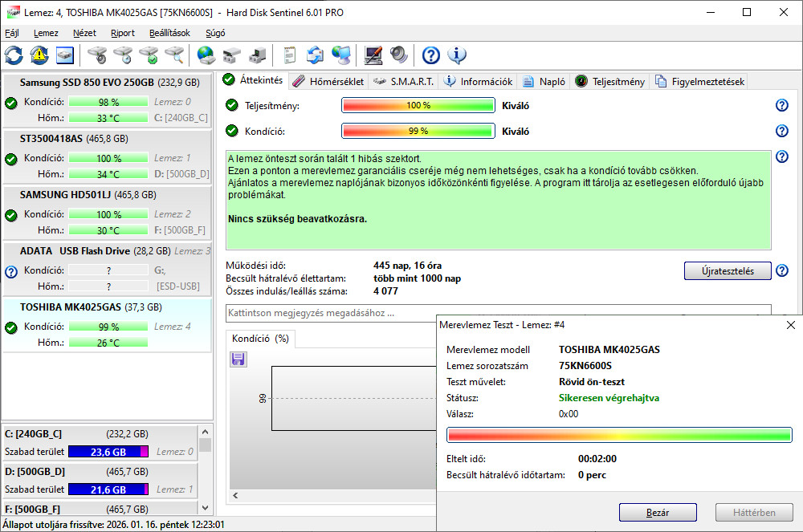This screenshot has width=803, height=532.
Task: Click the blue question mark toolbar icon
Action: point(431,55)
